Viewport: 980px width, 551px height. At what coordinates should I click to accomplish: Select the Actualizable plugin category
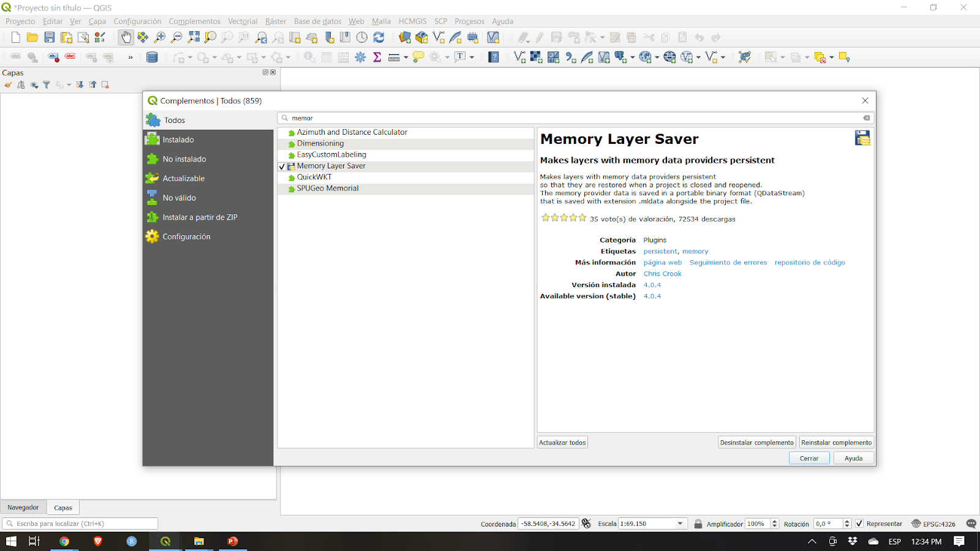tap(208, 178)
